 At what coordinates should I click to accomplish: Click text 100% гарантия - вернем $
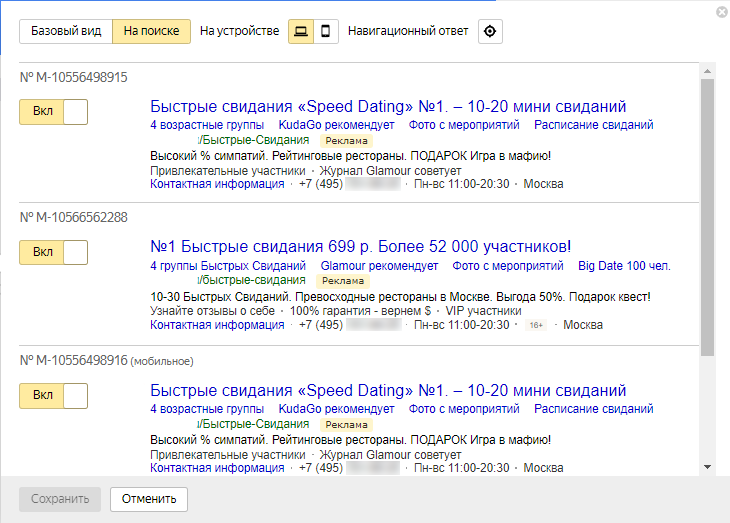(x=360, y=311)
